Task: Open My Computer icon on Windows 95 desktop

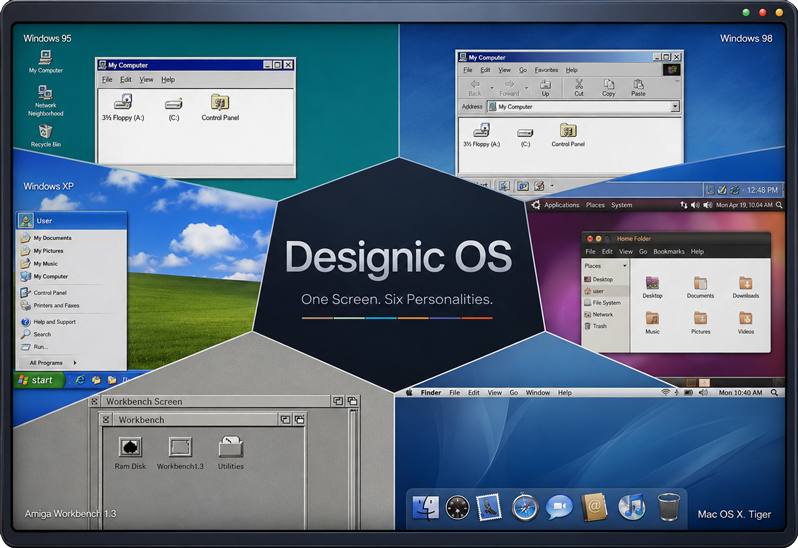Action: pos(45,61)
